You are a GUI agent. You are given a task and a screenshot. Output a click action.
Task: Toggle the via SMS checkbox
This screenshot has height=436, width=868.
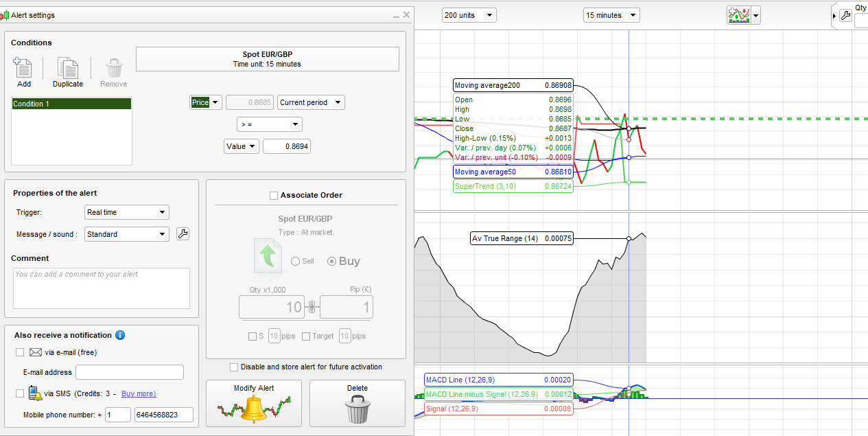(20, 393)
